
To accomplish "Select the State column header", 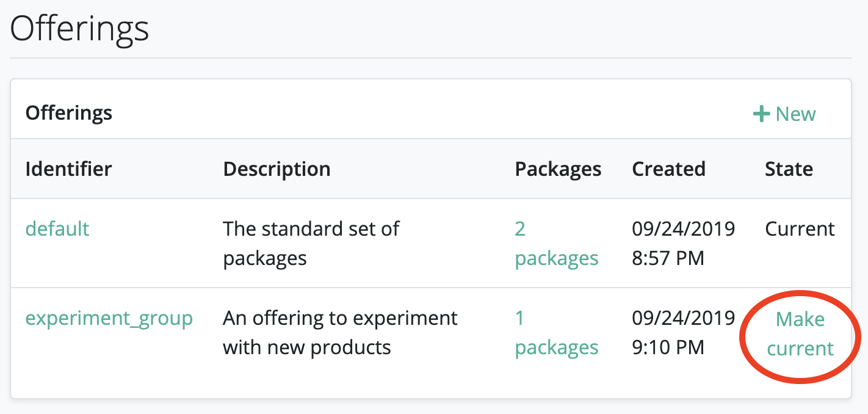I will click(x=789, y=169).
